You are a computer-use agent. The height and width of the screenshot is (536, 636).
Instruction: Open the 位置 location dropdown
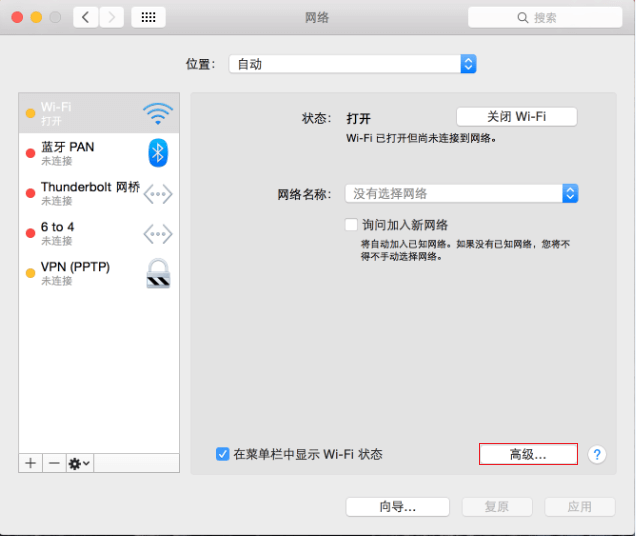[352, 64]
